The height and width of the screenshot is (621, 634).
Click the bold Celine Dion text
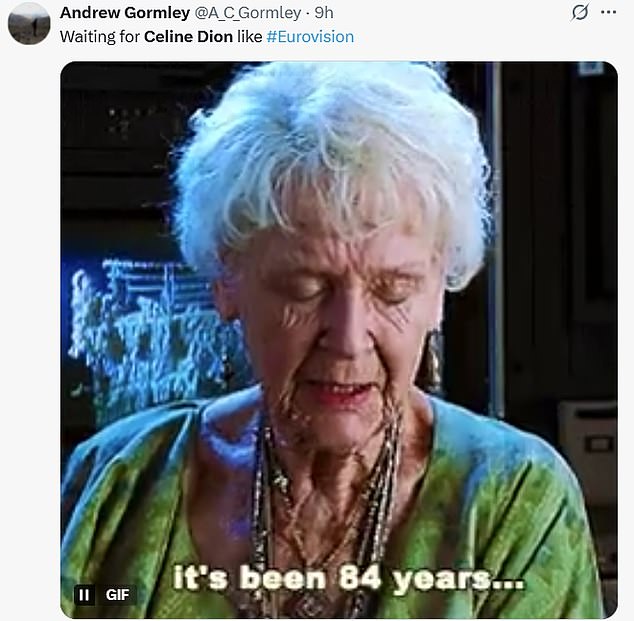(x=188, y=37)
